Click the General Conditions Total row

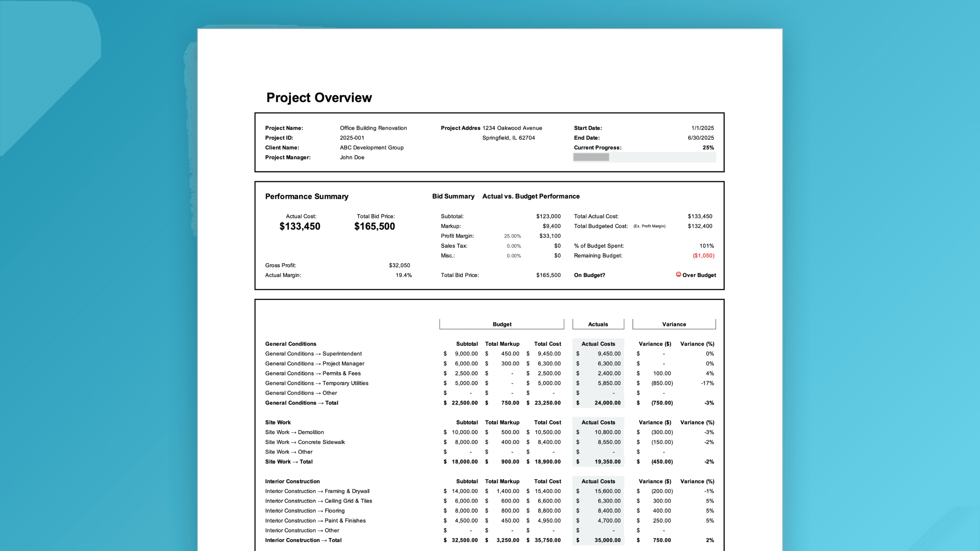(x=302, y=403)
